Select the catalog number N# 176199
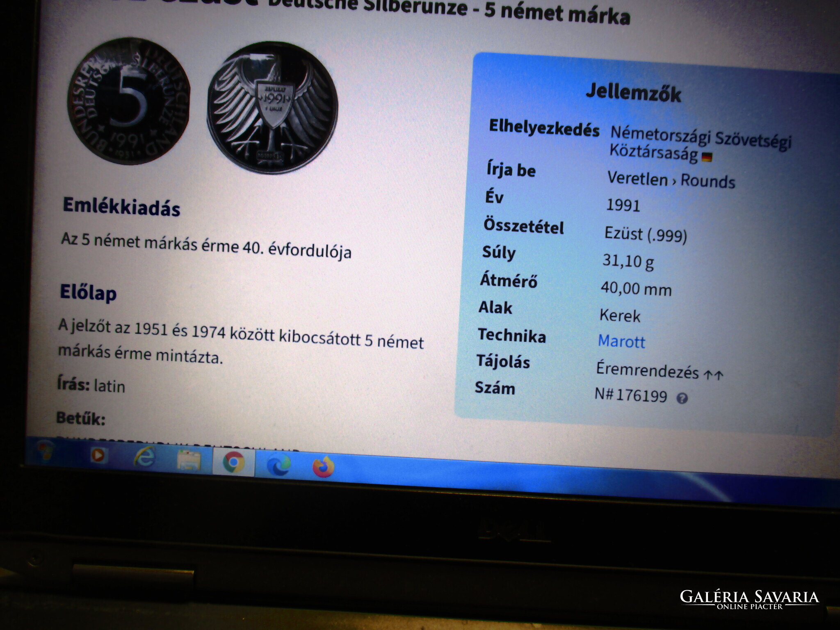This screenshot has height=630, width=840. [x=631, y=395]
